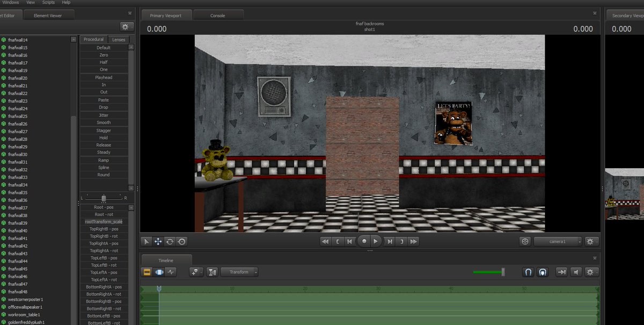Toggle the second magnet snap-frame button
This screenshot has width=644, height=325.
(x=543, y=272)
